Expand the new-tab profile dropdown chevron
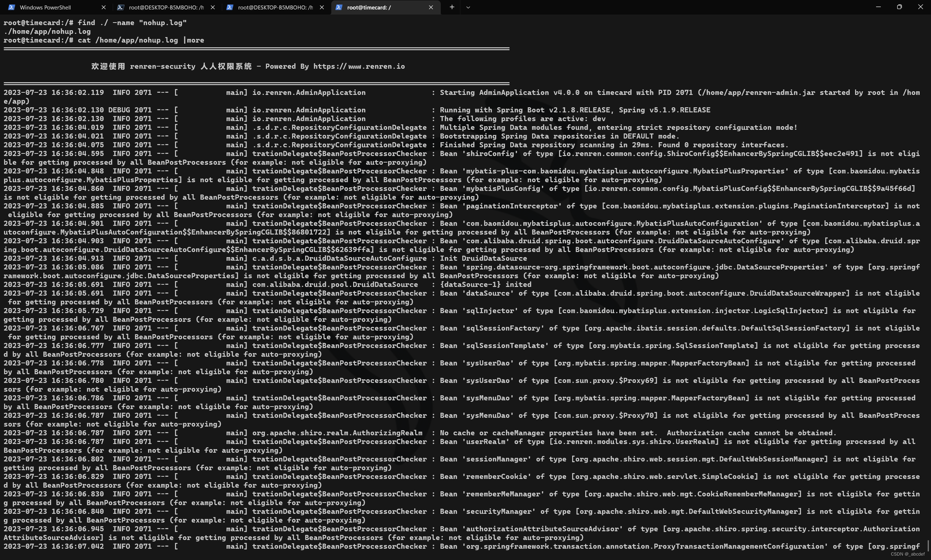Viewport: 931px width, 560px height. click(x=468, y=7)
